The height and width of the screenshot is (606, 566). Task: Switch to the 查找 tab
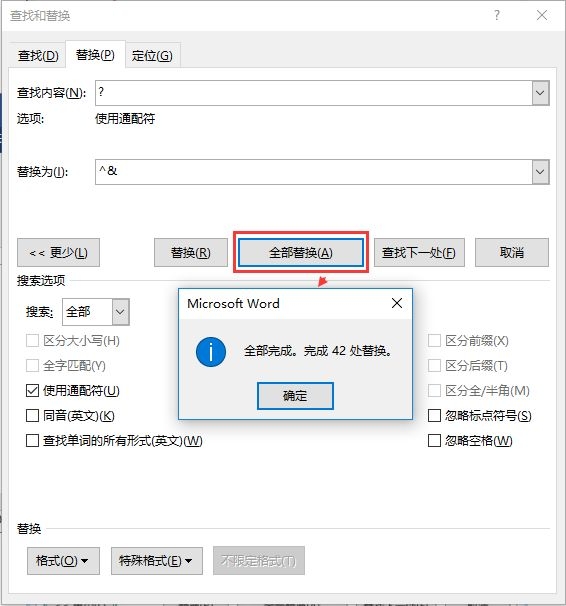point(38,56)
